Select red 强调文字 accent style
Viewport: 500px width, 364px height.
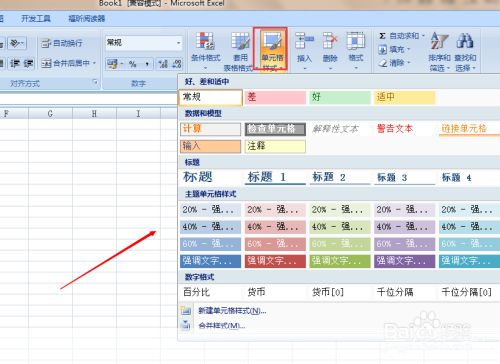point(275,261)
